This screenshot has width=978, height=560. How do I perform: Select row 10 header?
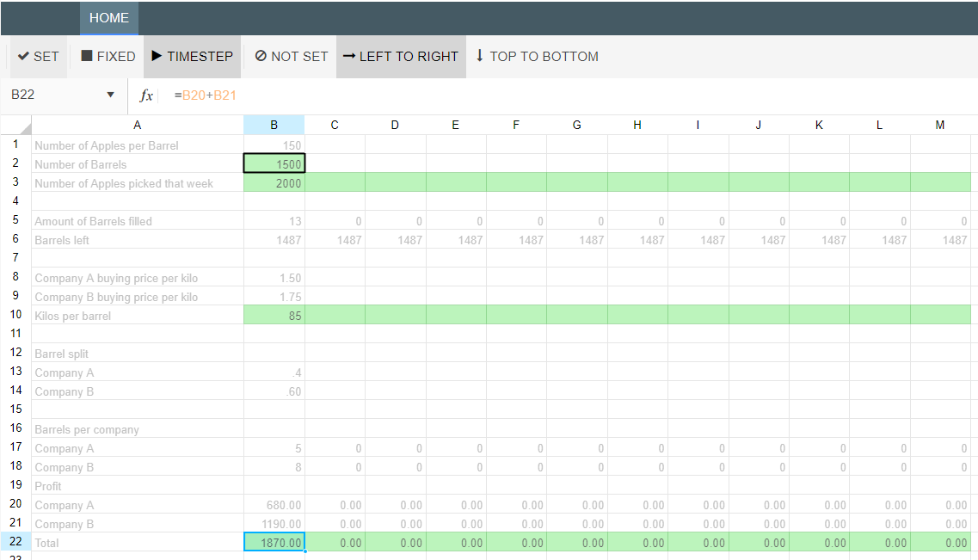(x=15, y=316)
